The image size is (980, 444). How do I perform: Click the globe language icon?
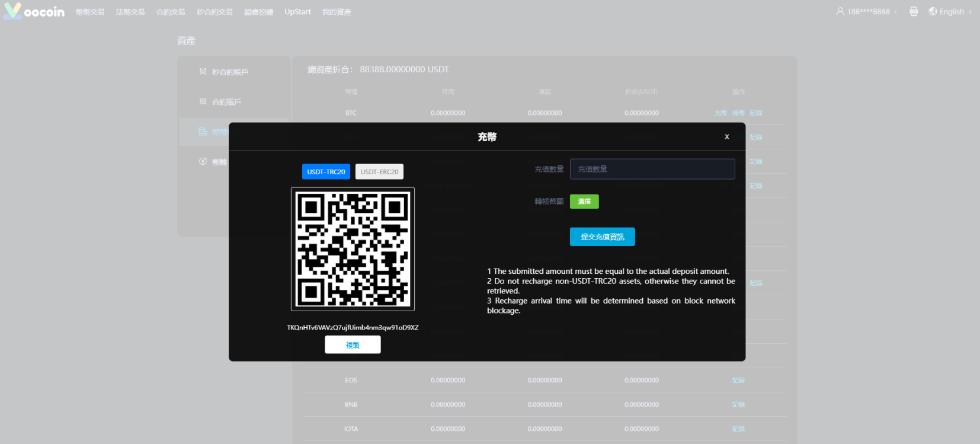tap(933, 11)
